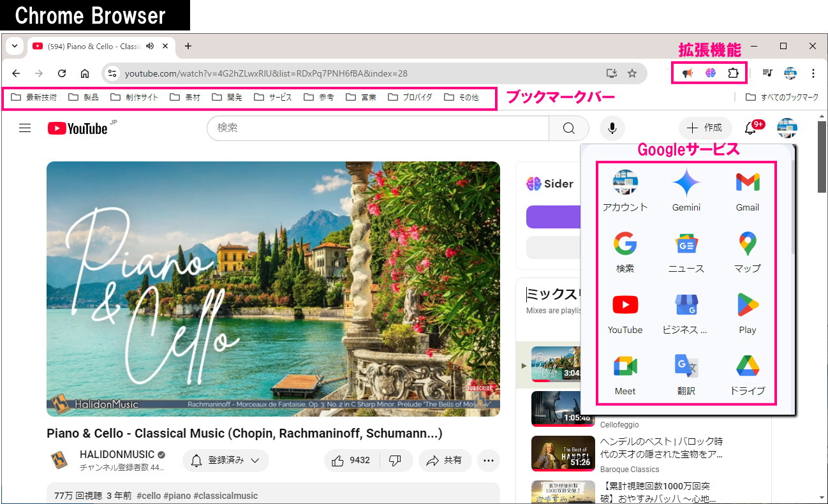Open HALIDONMUSIC channel name link
Screen dimensions: 828x504
(117, 454)
